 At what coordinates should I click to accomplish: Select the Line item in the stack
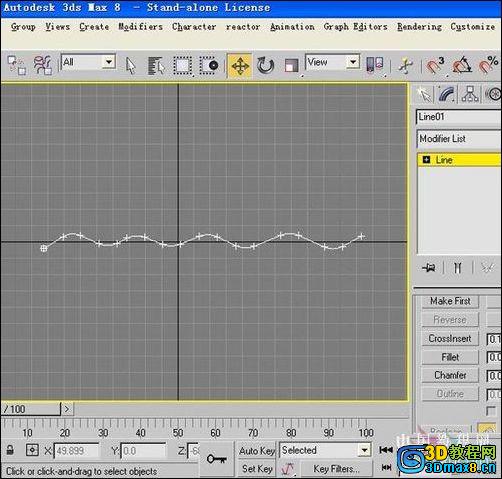[444, 160]
